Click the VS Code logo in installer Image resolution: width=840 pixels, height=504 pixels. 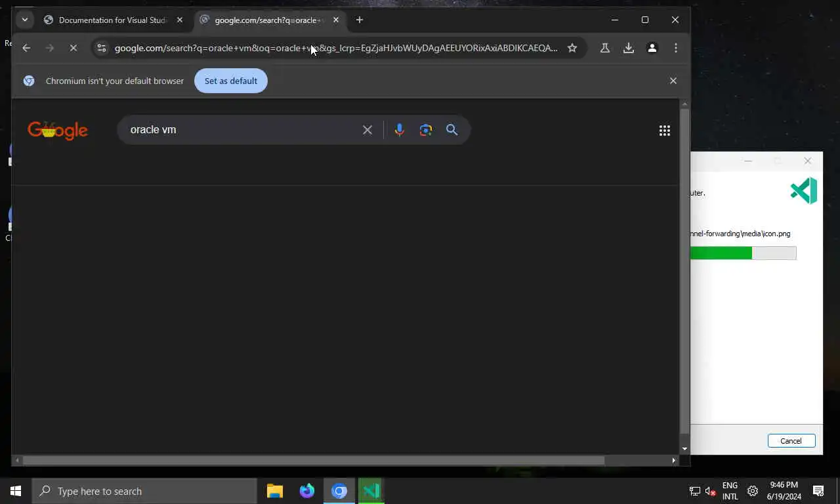(x=804, y=191)
